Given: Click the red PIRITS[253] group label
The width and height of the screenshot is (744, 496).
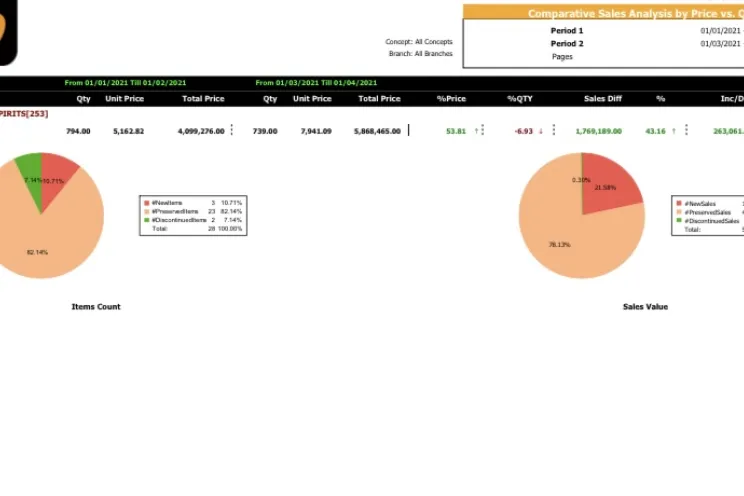Looking at the screenshot, I should tap(24, 113).
